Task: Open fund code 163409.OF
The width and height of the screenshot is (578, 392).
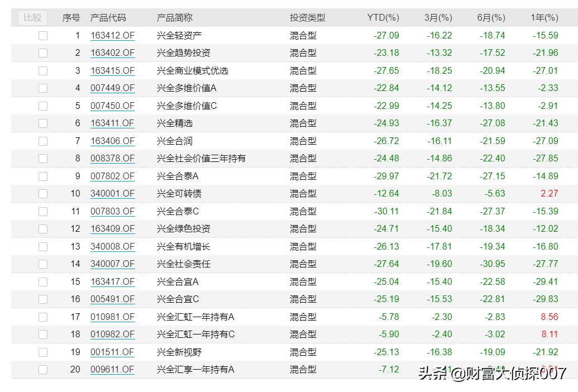Action: coord(112,229)
